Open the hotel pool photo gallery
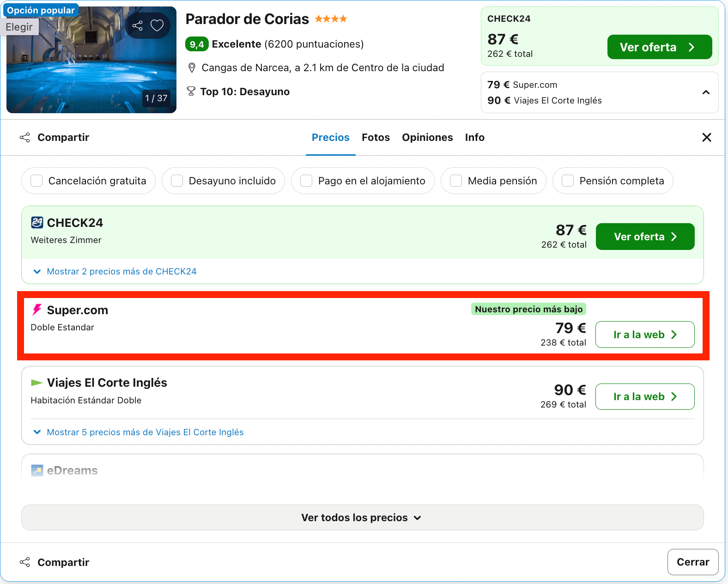This screenshot has height=584, width=728. click(x=91, y=60)
